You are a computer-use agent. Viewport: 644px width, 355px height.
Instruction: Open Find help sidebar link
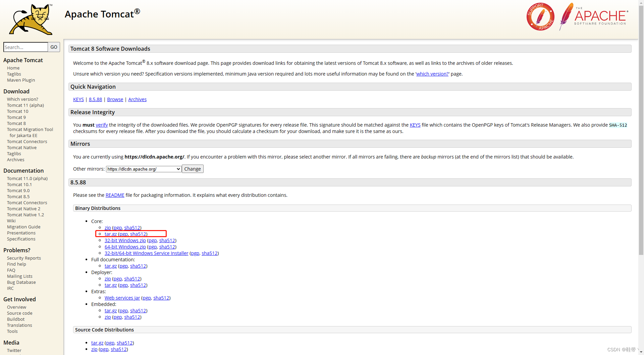pos(16,264)
